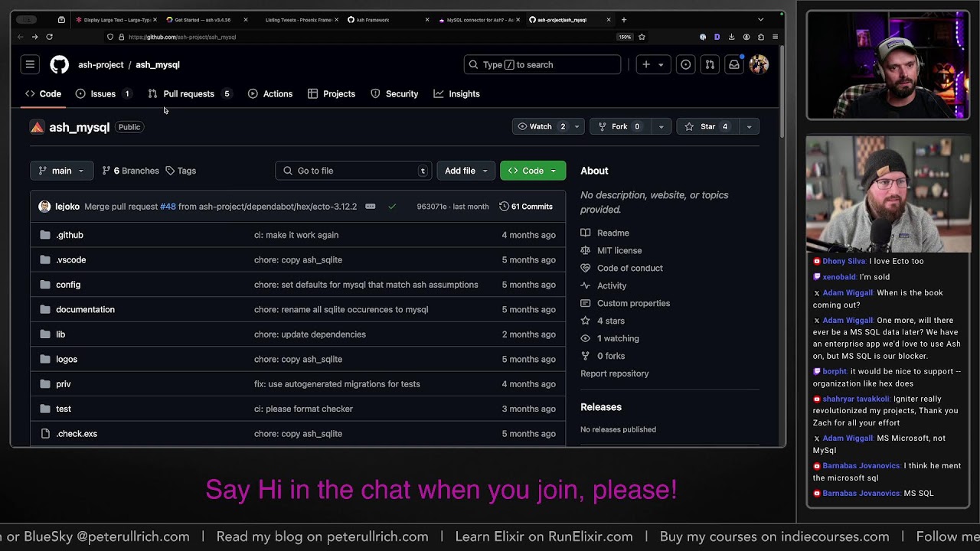Open the lib folder
Screen dimensions: 980x551
(x=60, y=334)
